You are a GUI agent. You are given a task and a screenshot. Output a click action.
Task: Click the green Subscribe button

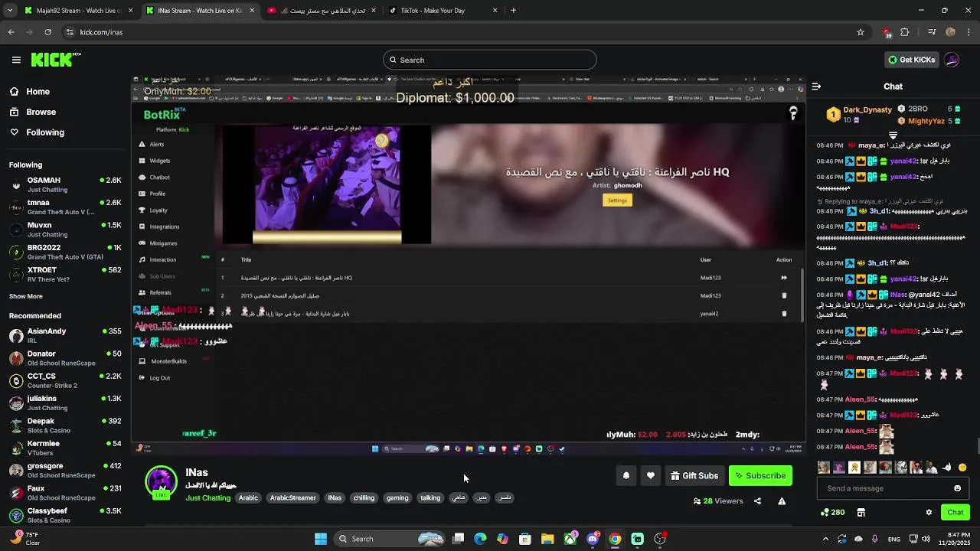tap(760, 476)
